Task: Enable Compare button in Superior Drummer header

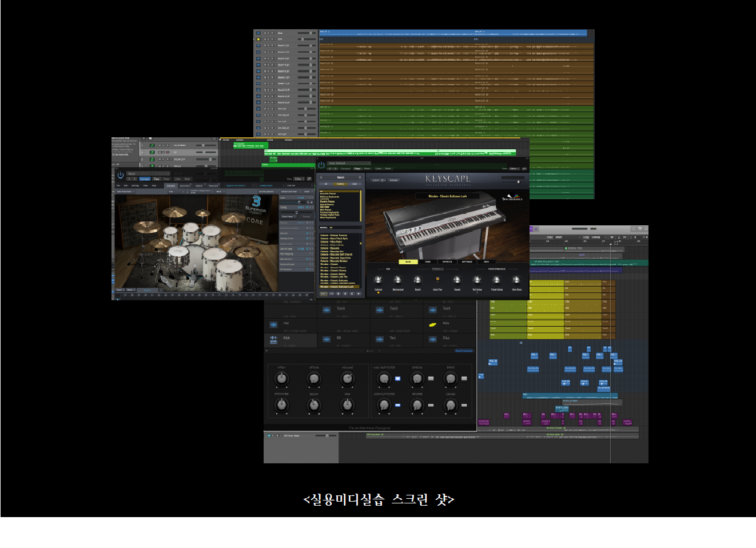Action: 145,179
